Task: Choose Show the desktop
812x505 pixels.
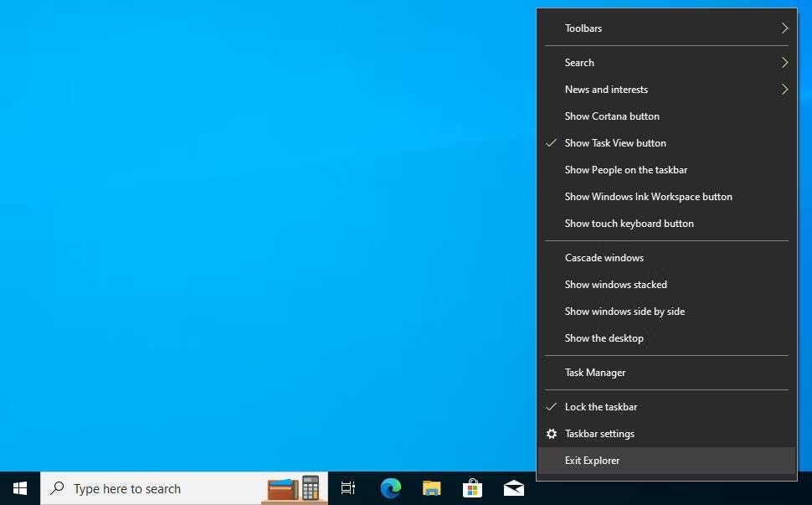Action: [x=604, y=338]
